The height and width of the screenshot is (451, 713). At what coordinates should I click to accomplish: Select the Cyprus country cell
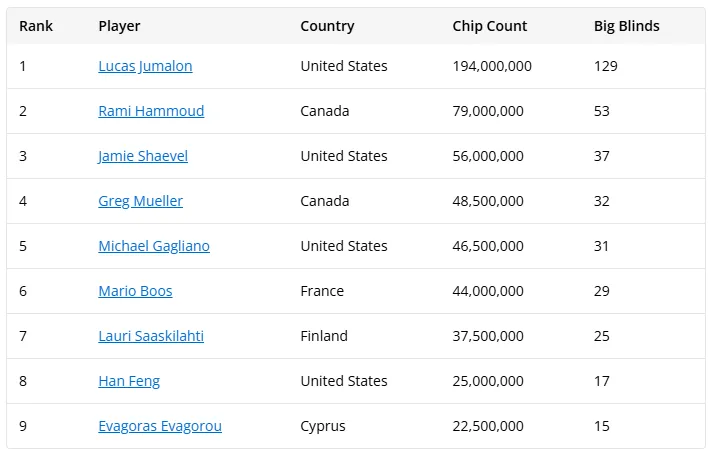(323, 426)
